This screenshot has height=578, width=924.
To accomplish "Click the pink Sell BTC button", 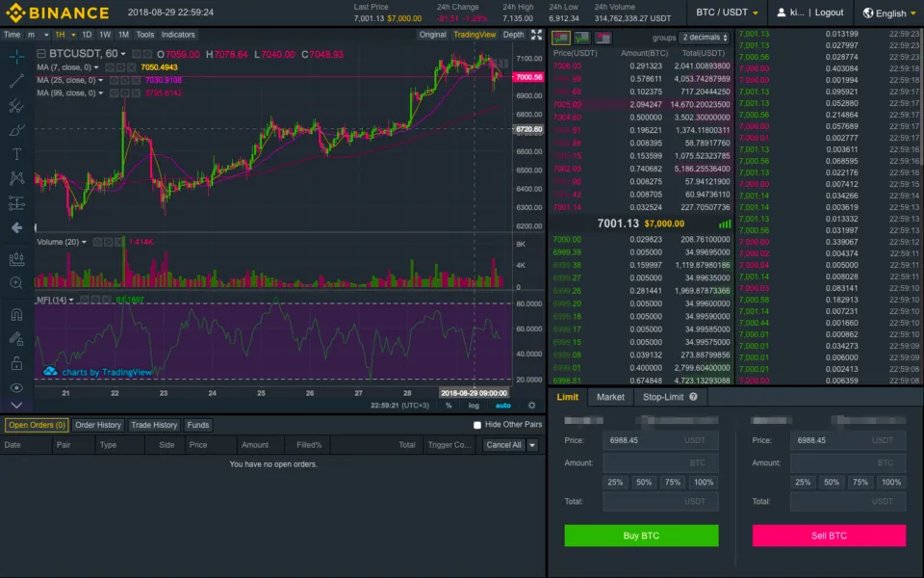I will tap(829, 536).
